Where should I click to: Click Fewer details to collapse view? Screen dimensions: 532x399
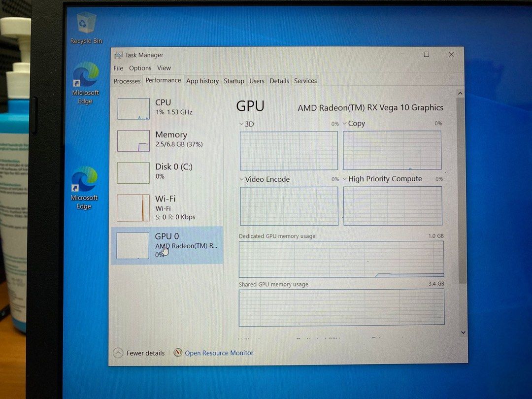coord(139,353)
